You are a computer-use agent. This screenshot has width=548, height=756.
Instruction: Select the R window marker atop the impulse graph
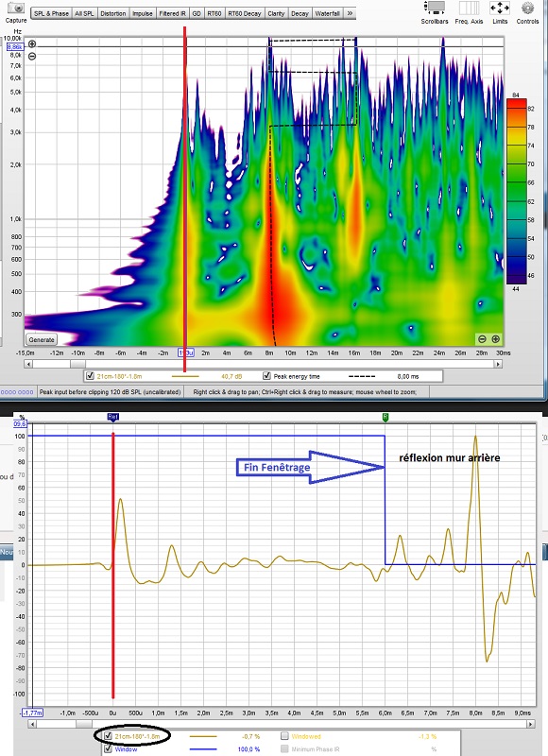coord(385,417)
